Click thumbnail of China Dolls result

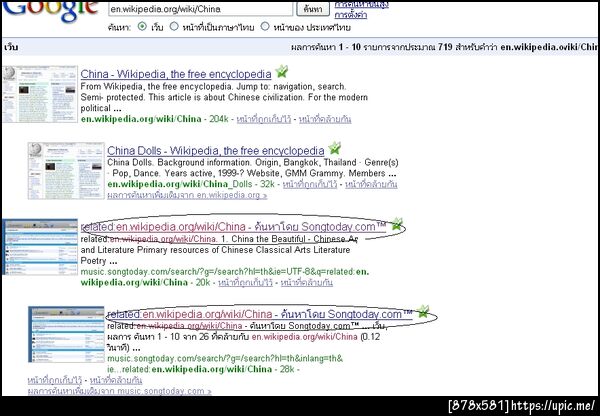click(66, 171)
